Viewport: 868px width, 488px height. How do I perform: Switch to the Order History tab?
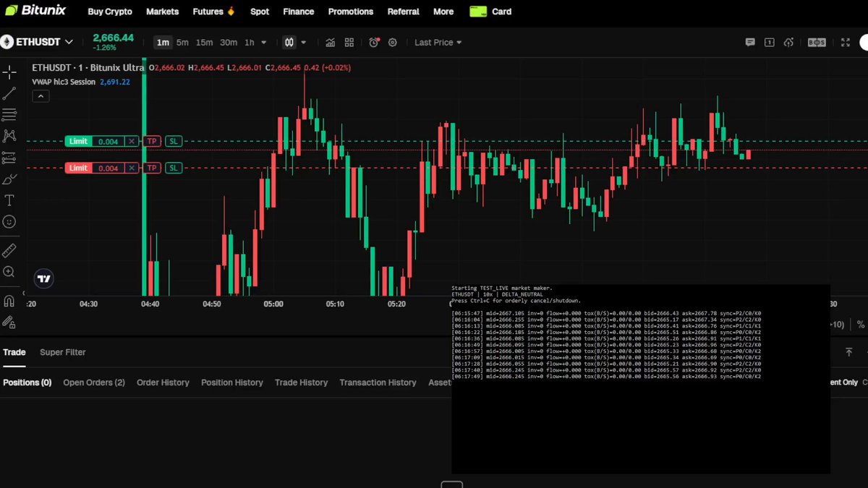(163, 382)
